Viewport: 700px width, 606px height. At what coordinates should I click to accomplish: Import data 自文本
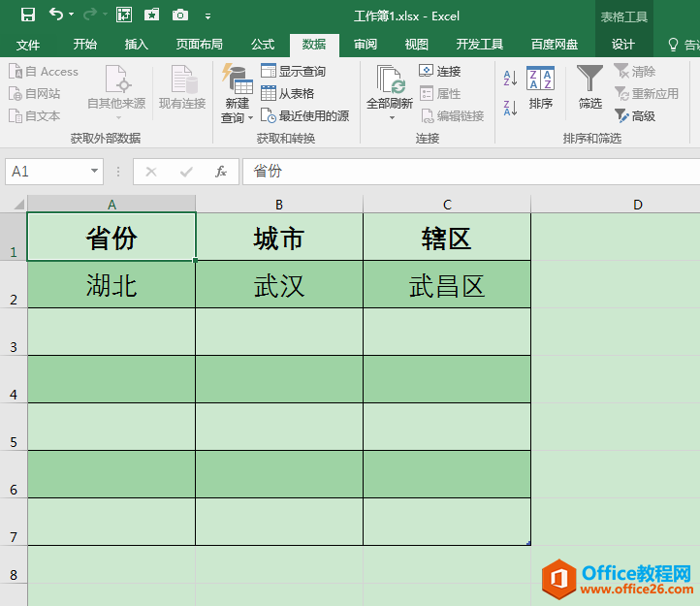coord(35,116)
